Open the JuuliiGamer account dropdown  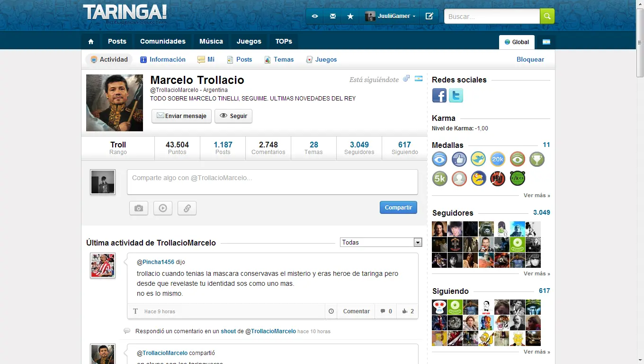[x=390, y=16]
